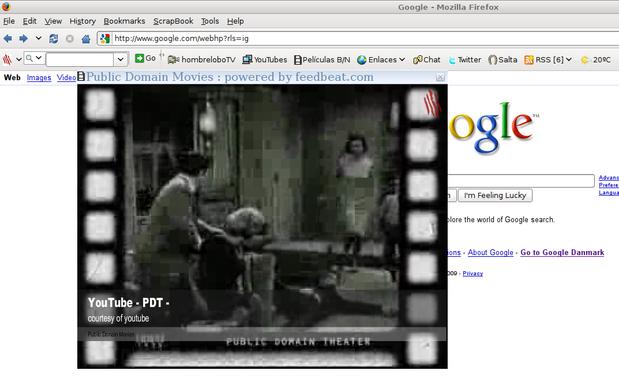Click the I'm Feeling Lucky button
619x389 pixels.
pyautogui.click(x=495, y=195)
